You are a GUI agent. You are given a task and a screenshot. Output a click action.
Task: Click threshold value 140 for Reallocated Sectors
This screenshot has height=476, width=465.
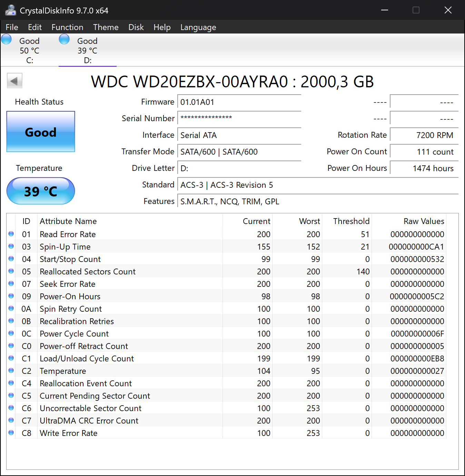[363, 272]
